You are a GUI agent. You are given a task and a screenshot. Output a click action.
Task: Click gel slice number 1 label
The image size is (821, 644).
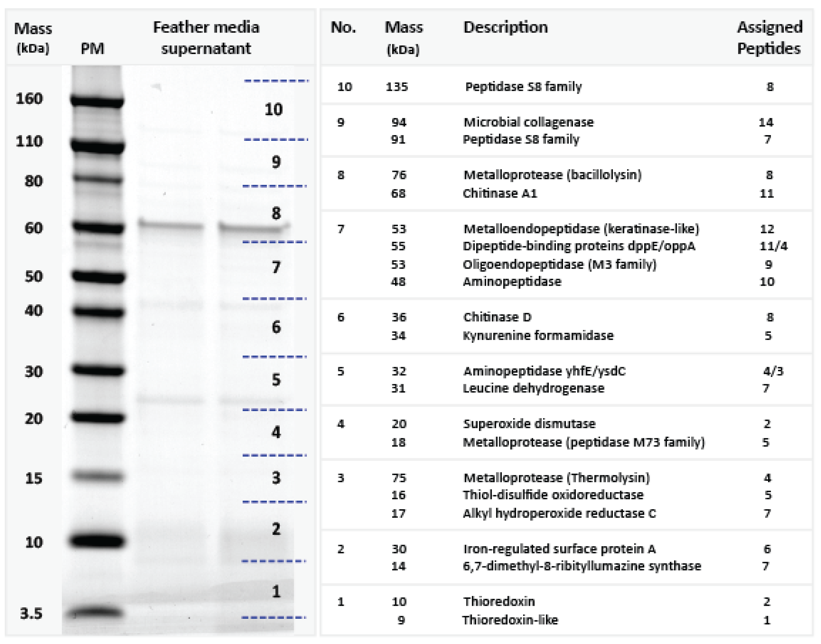[276, 592]
